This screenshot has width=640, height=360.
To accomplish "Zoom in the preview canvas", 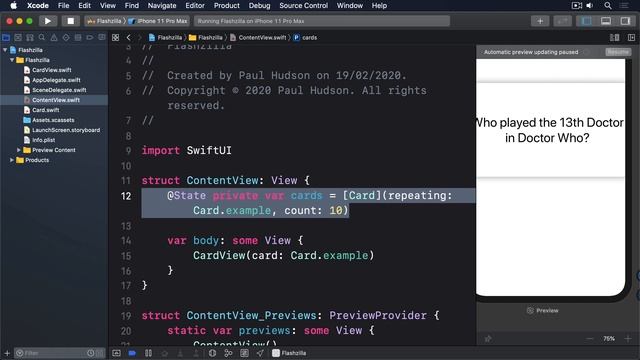I will point(628,339).
